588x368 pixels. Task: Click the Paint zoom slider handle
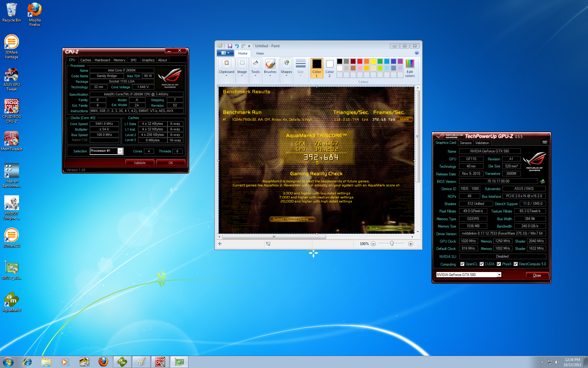[x=392, y=243]
